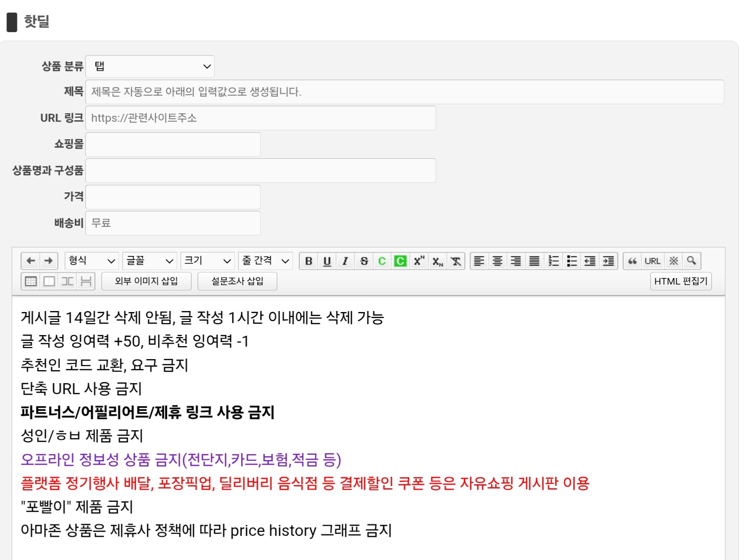Switch to the HTML 편집기
The image size is (749, 560).
[x=680, y=281]
